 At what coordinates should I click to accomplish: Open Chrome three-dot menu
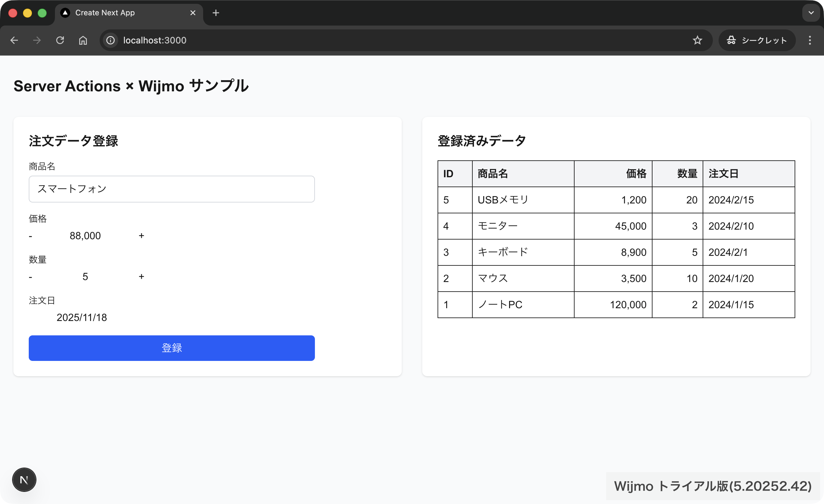[810, 41]
